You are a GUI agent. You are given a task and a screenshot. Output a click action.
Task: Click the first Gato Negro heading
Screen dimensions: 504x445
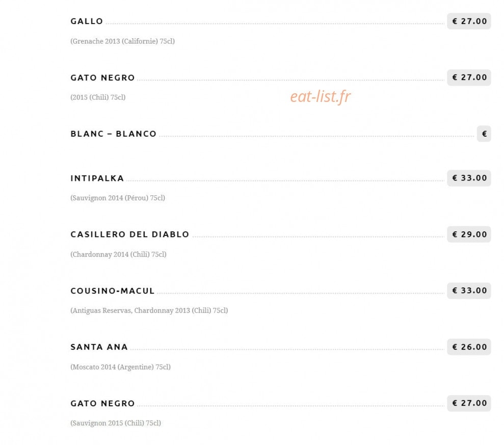[102, 77]
